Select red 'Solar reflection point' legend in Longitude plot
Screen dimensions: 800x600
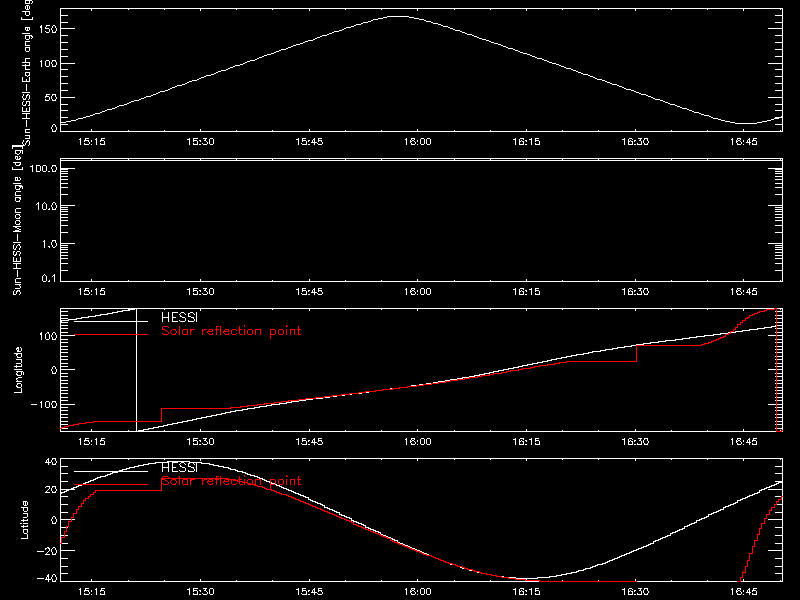(x=231, y=331)
